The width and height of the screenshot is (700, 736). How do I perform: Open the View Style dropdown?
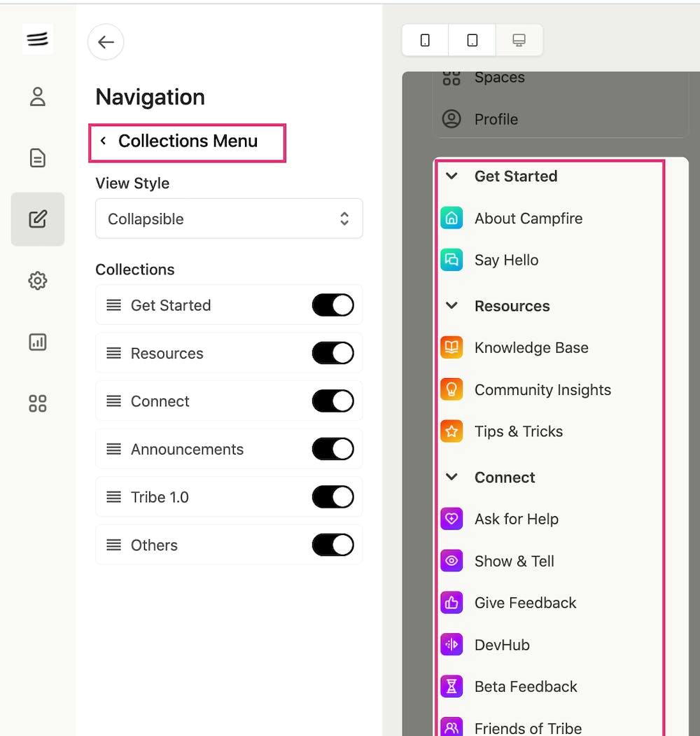(229, 218)
